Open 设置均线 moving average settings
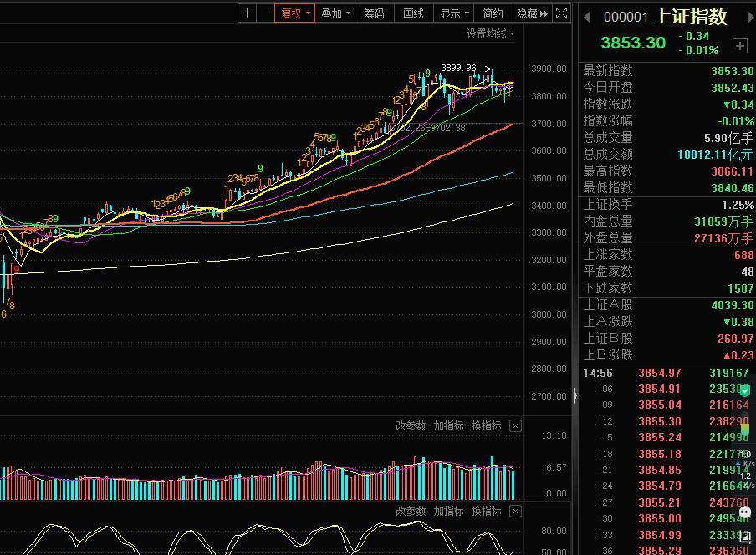Viewport: 756px width, 555px height. (490, 33)
